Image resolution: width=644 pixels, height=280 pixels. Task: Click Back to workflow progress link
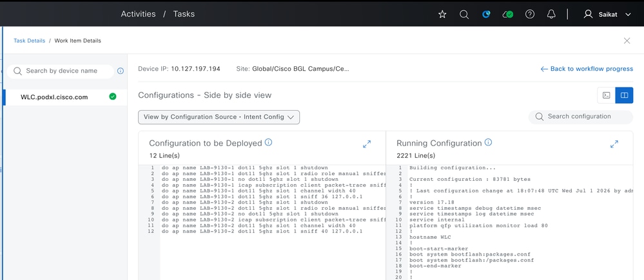(587, 69)
